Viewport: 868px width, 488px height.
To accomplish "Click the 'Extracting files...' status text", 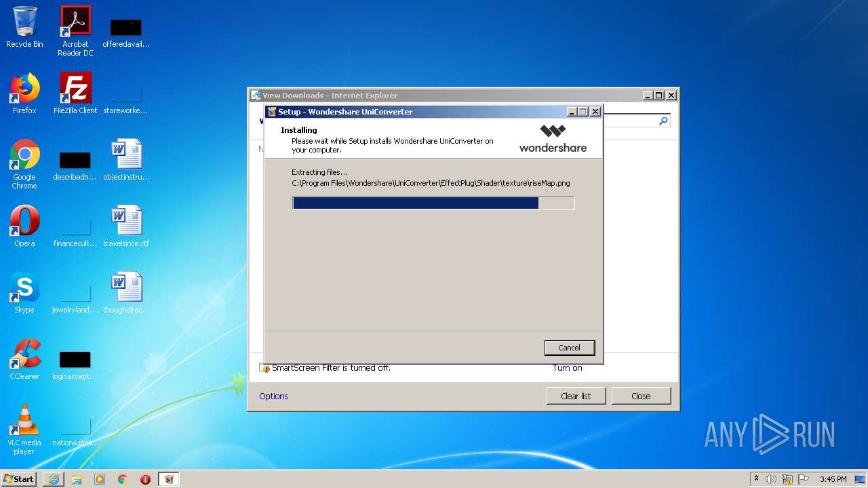I will tap(319, 172).
